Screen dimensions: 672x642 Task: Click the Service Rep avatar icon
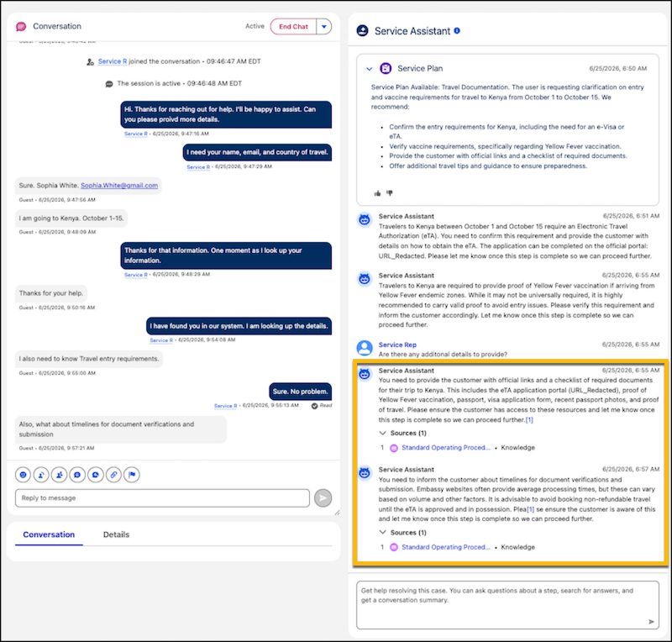coord(365,348)
